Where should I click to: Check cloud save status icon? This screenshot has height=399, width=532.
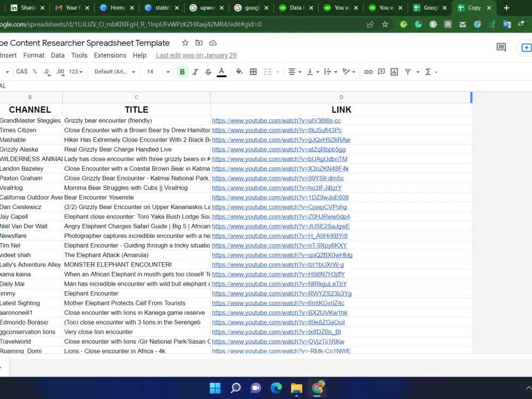pos(213,43)
